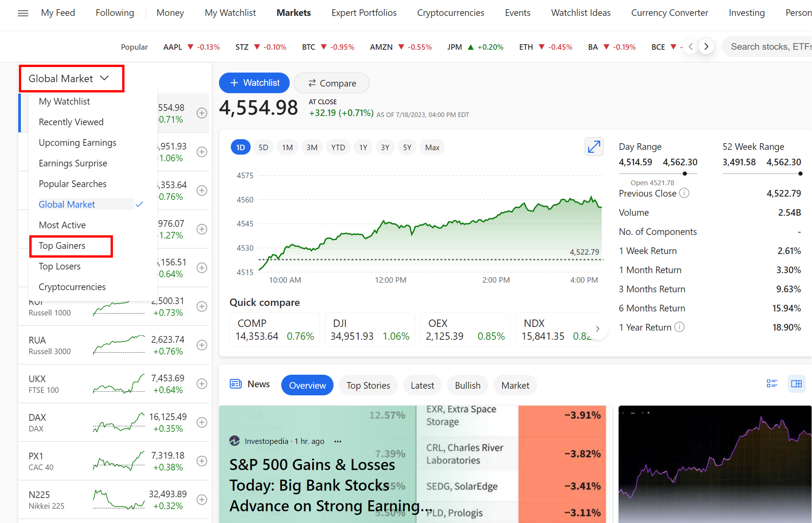The width and height of the screenshot is (812, 523).
Task: Click the right chevron in Quick compare
Action: click(597, 329)
